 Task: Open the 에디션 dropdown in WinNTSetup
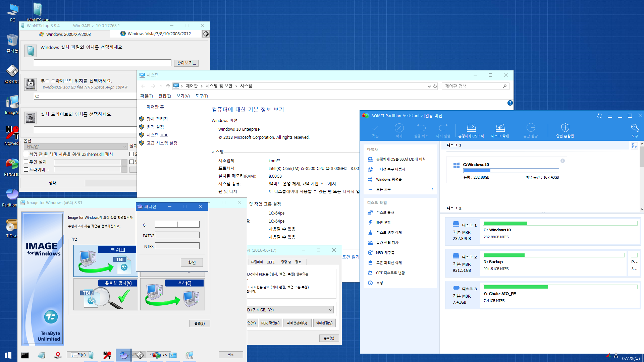pos(76,146)
